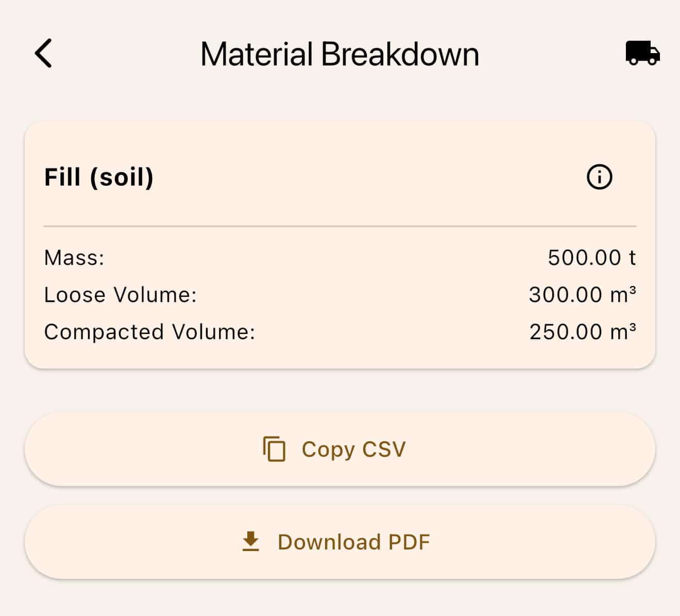Click the Loose Volume reading 300.00 m³
This screenshot has width=680, height=616.
582,294
